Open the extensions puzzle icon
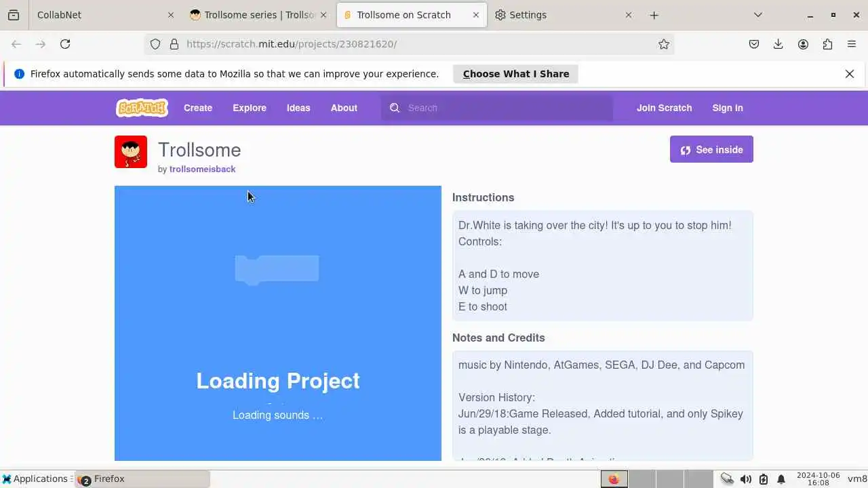This screenshot has height=488, width=868. click(827, 44)
